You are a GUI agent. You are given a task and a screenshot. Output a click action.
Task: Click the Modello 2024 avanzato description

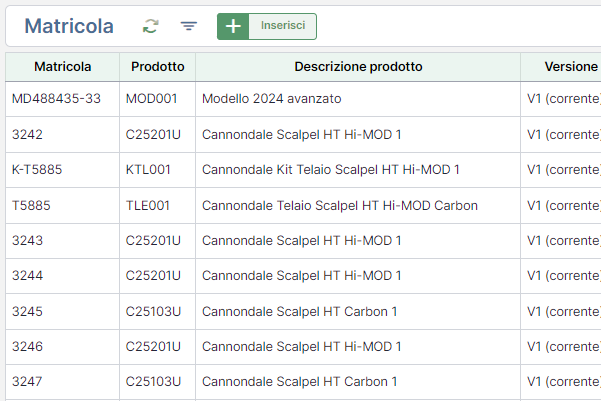point(271,99)
